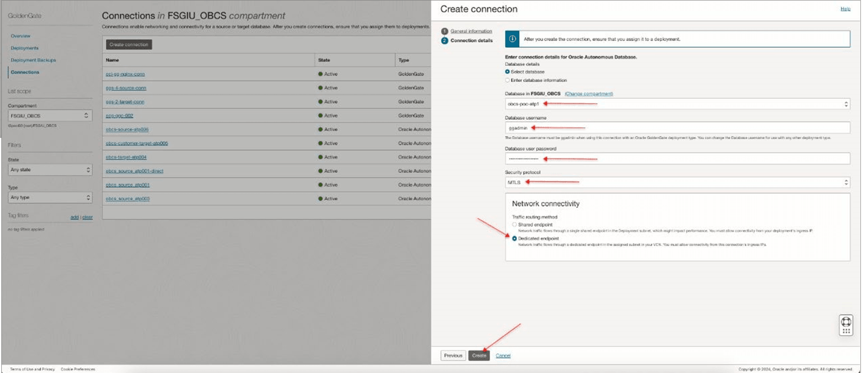
Task: Return to General information step
Action: 471,31
